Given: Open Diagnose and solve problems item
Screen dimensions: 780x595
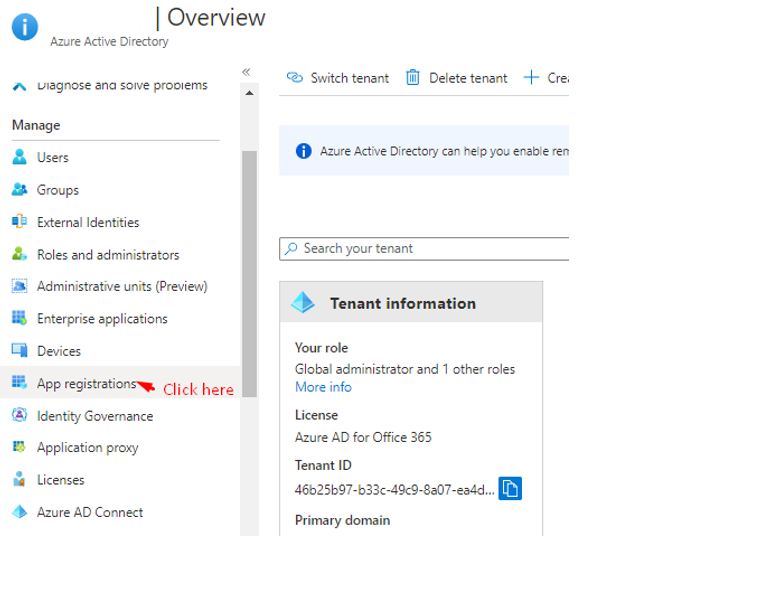Looking at the screenshot, I should pos(121,86).
